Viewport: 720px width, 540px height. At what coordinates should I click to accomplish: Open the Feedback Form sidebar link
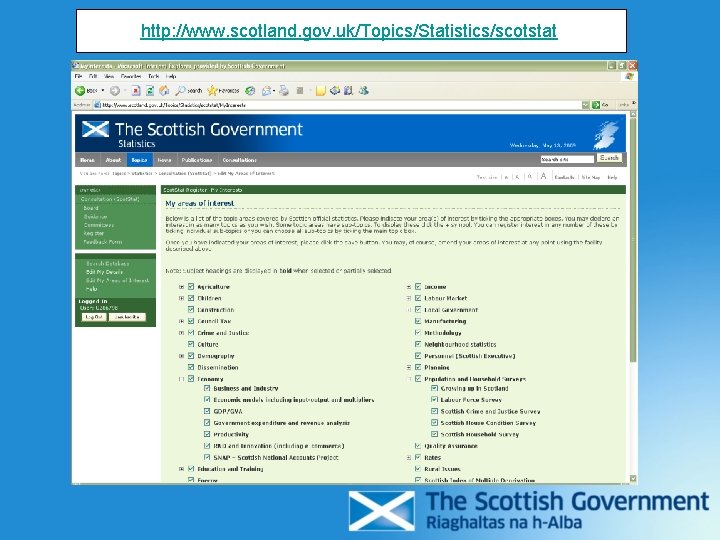point(103,242)
